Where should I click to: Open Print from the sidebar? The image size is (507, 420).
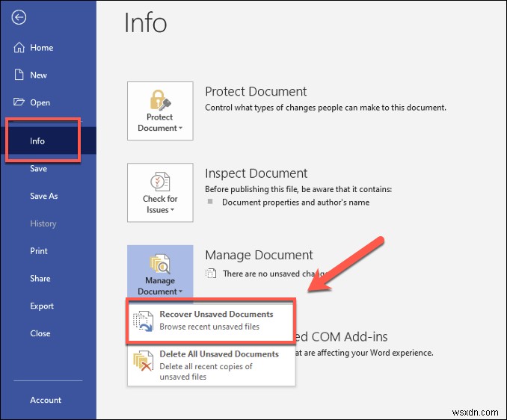click(x=48, y=250)
